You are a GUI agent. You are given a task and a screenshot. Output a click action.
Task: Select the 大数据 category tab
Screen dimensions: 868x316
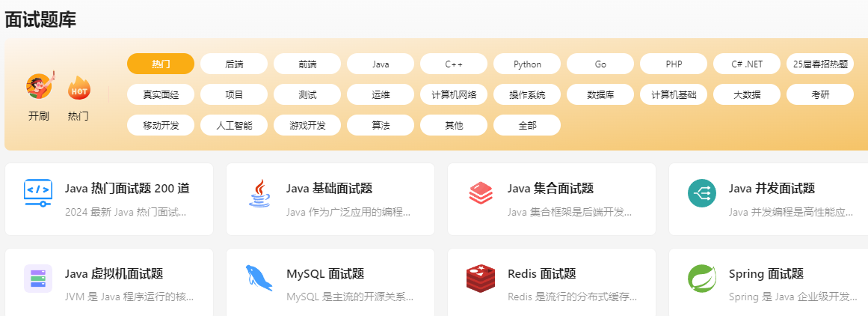pyautogui.click(x=747, y=94)
